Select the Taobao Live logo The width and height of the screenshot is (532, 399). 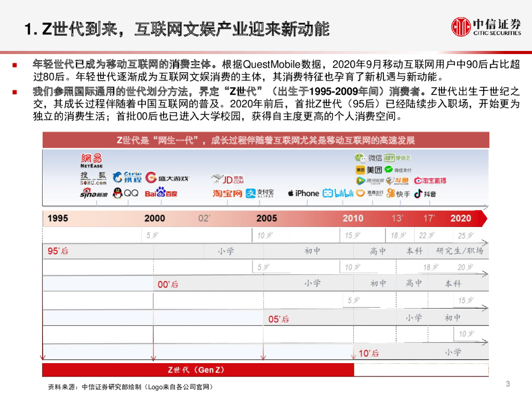[x=430, y=180]
